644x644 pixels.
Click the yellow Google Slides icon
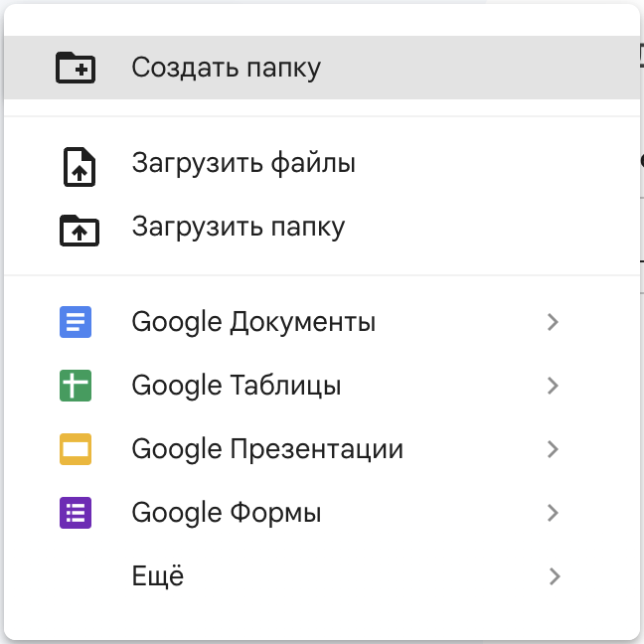click(76, 449)
